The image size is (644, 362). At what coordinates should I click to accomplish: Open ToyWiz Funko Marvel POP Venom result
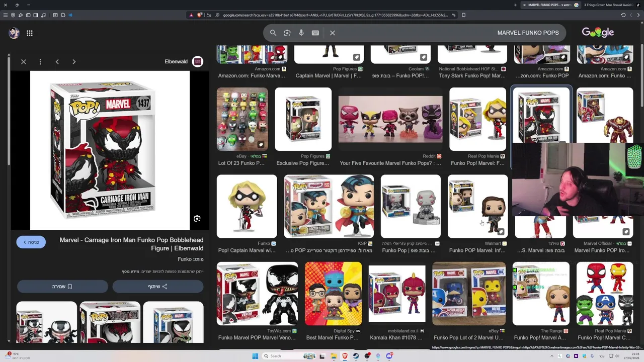257,294
